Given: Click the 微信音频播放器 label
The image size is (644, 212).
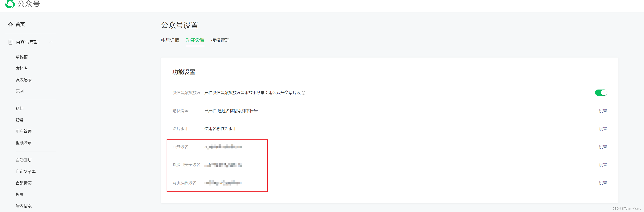Looking at the screenshot, I should [x=186, y=93].
